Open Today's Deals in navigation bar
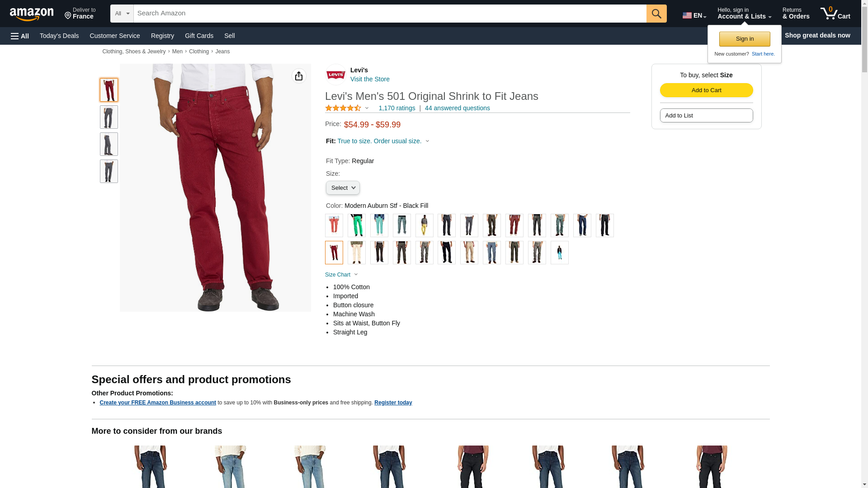Screen dimensions: 868x488 pos(59,36)
